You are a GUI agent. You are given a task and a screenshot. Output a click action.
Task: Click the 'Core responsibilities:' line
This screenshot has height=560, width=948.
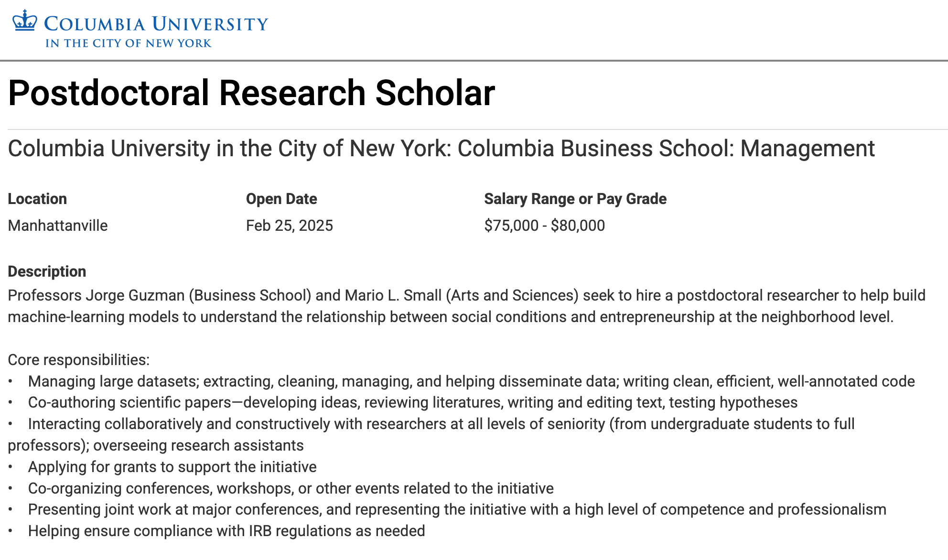point(79,360)
